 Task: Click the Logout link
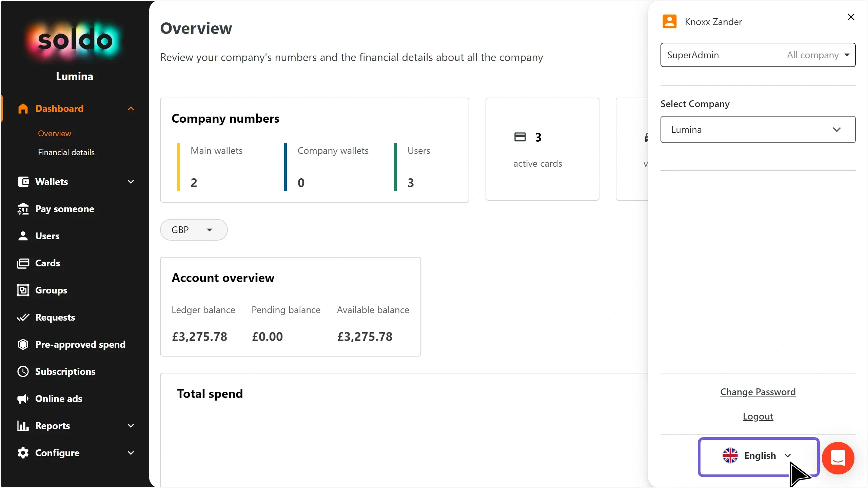[x=757, y=416]
